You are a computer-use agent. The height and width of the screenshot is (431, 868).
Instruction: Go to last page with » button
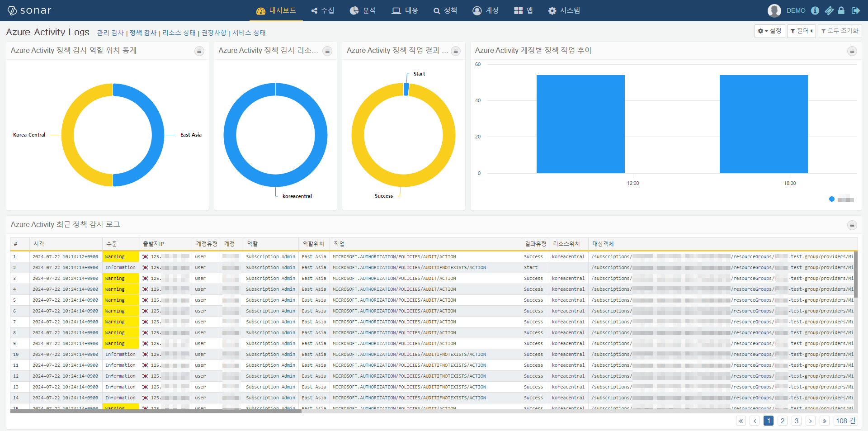[825, 421]
